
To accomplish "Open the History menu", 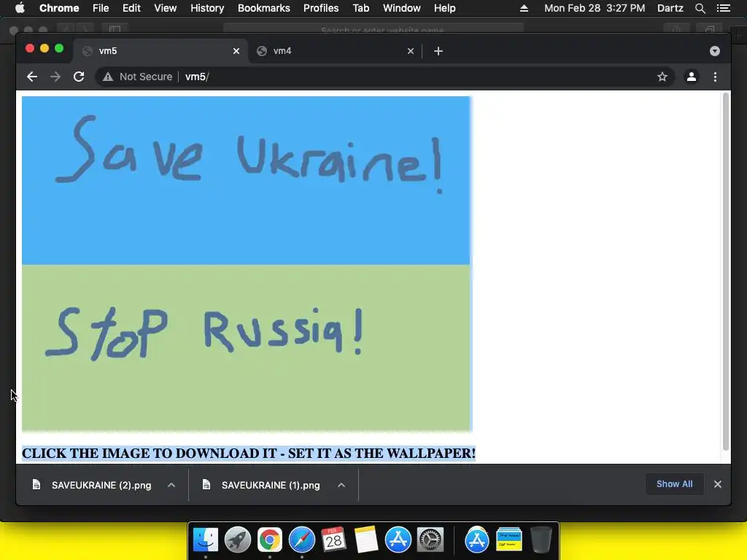I will tap(207, 8).
